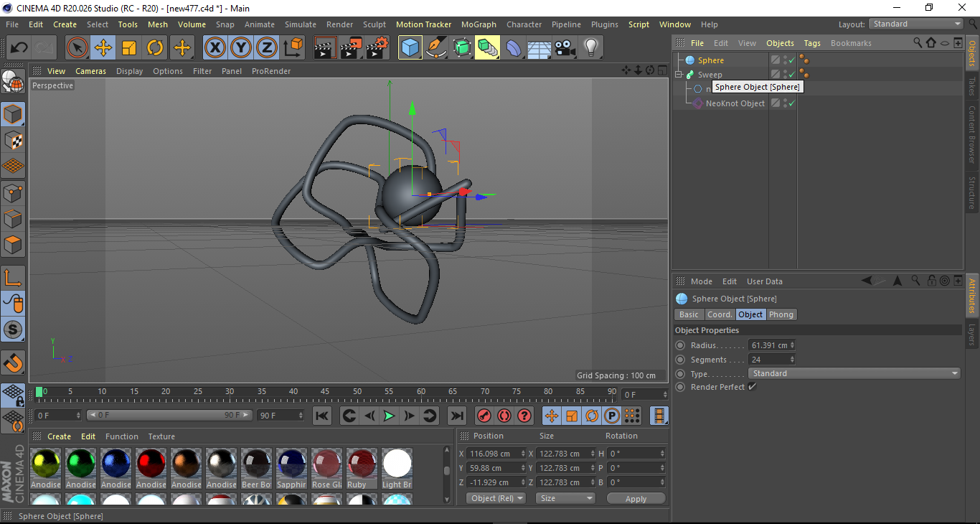The width and height of the screenshot is (980, 524).
Task: Go to start of animation
Action: 322,416
